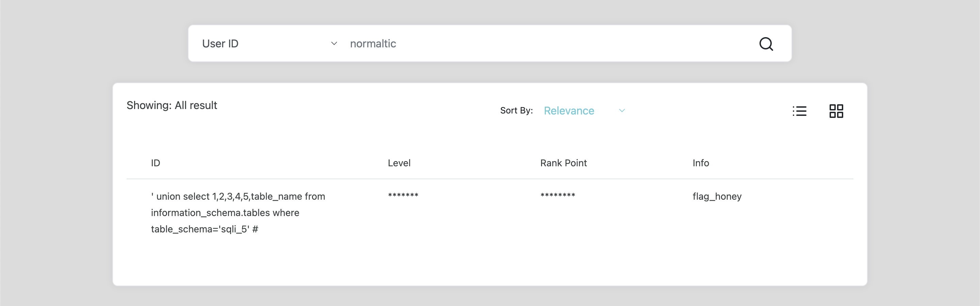
Task: Click the Level column header
Action: pos(399,163)
